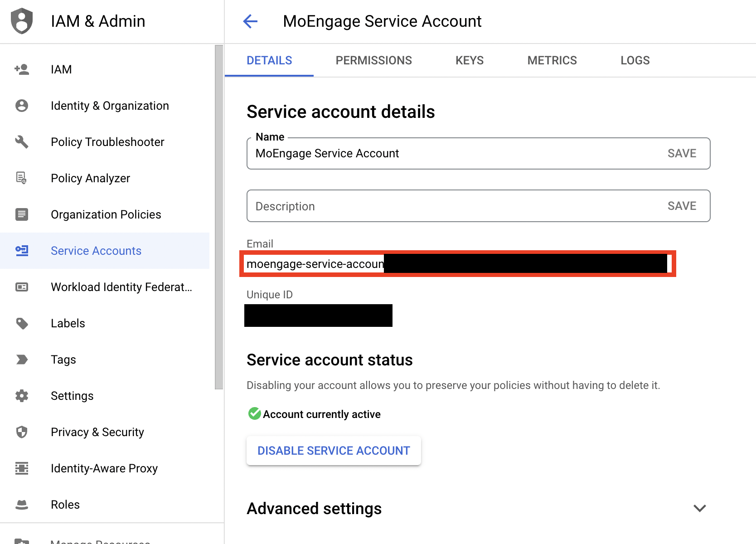
Task: Select the LOGS tab
Action: click(x=635, y=60)
